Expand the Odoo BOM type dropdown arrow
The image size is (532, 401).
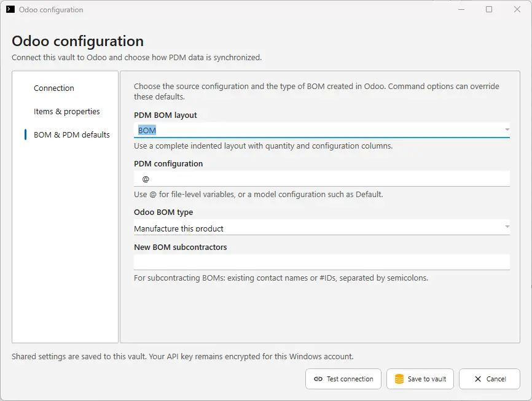(x=507, y=227)
